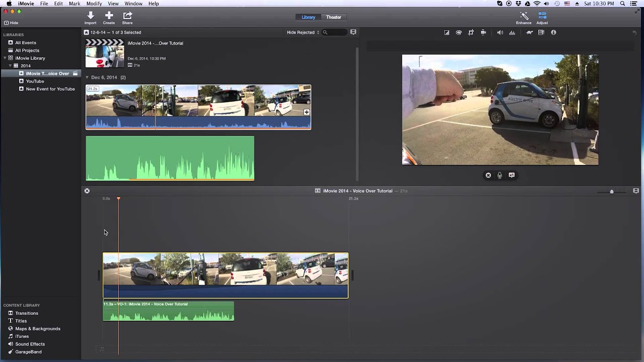The image size is (644, 362).
Task: Open the Modify menu
Action: tap(94, 4)
